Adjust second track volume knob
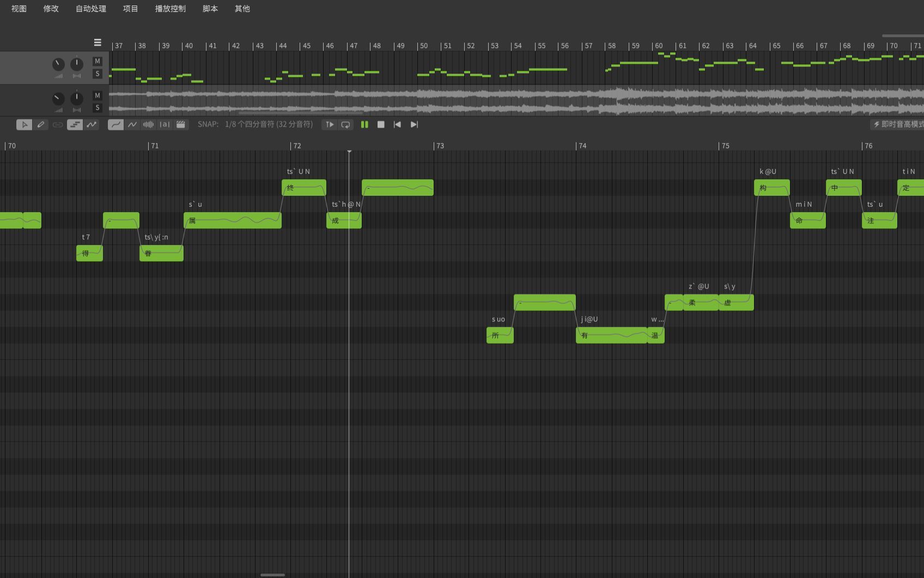Viewport: 924px width, 578px height. point(58,99)
